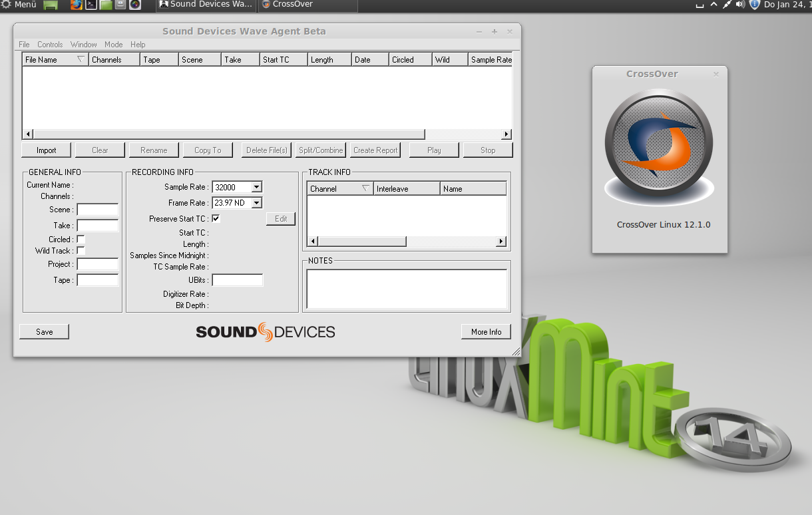
Task: Open the file manager panel icon
Action: [105, 5]
